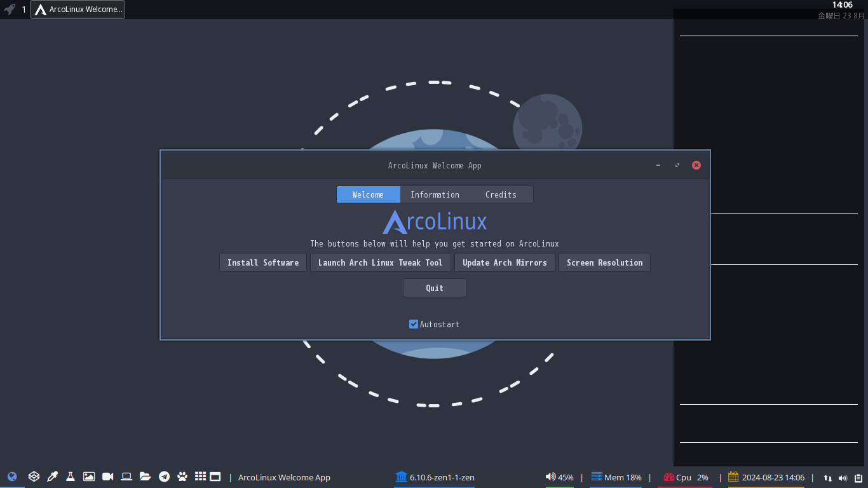Open the clipboard tray icon
Image resolution: width=868 pixels, height=488 pixels.
coord(858,478)
